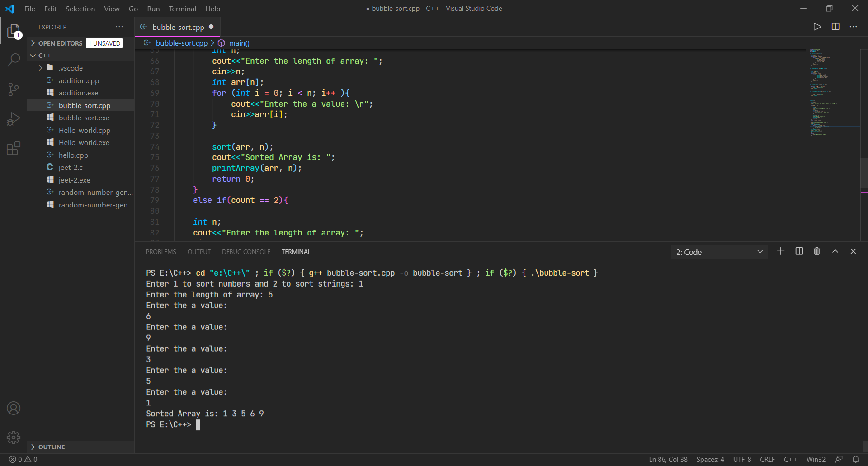Show errors and warnings count in status bar
This screenshot has height=466, width=868.
pyautogui.click(x=23, y=459)
